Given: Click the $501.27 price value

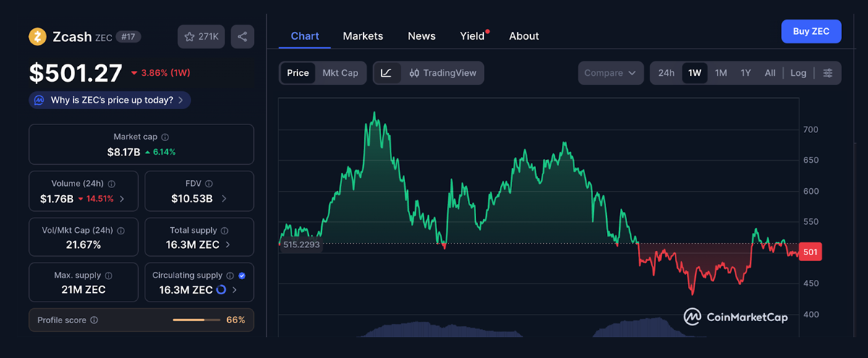Looking at the screenshot, I should click(x=75, y=73).
